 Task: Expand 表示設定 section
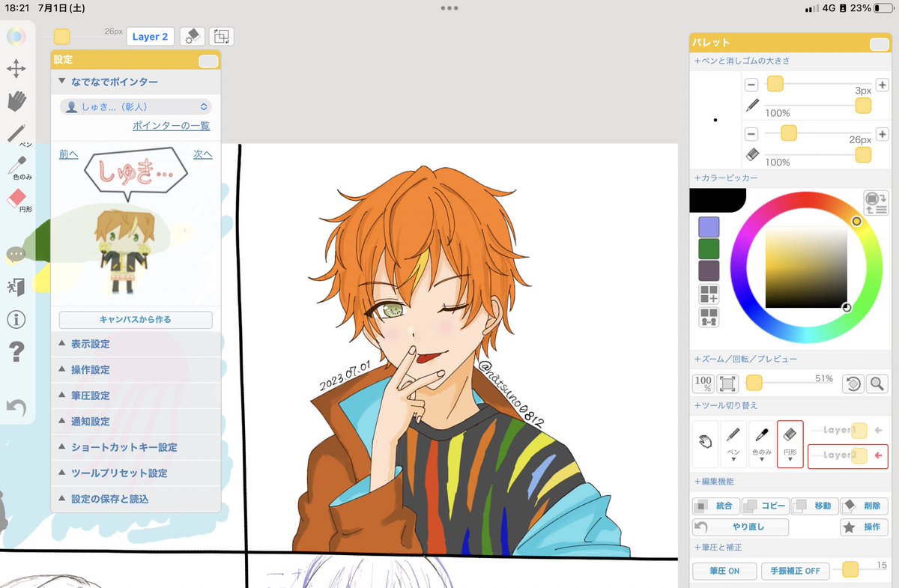[136, 345]
